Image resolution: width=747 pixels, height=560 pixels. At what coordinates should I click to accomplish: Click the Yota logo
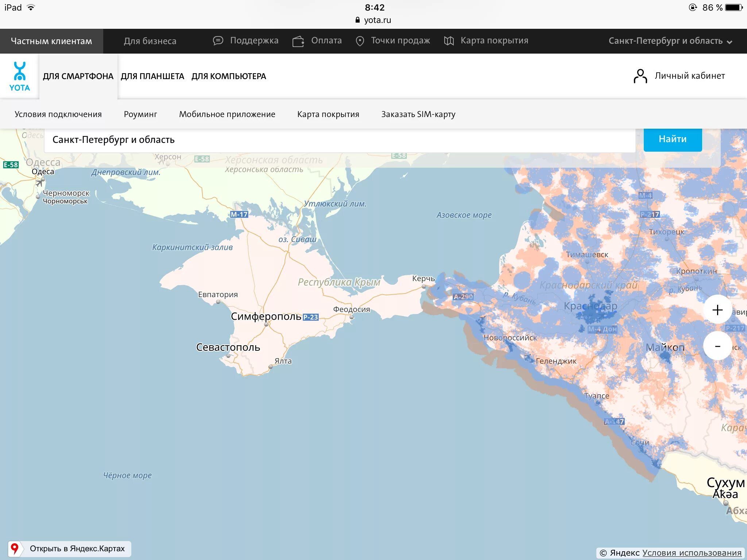point(20,76)
